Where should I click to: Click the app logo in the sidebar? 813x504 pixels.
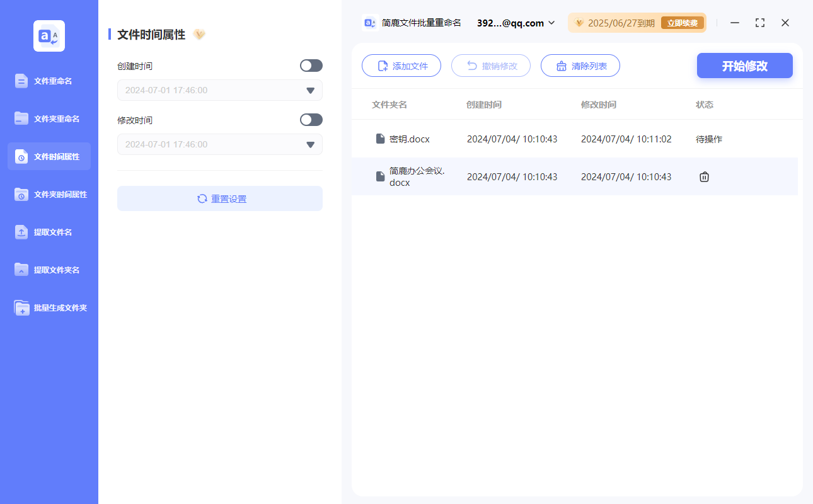(x=49, y=36)
